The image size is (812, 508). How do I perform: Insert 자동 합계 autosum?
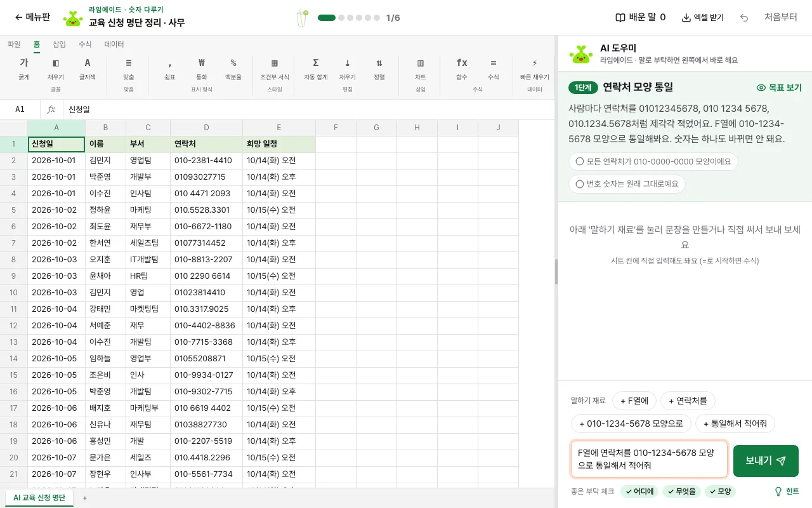click(316, 69)
